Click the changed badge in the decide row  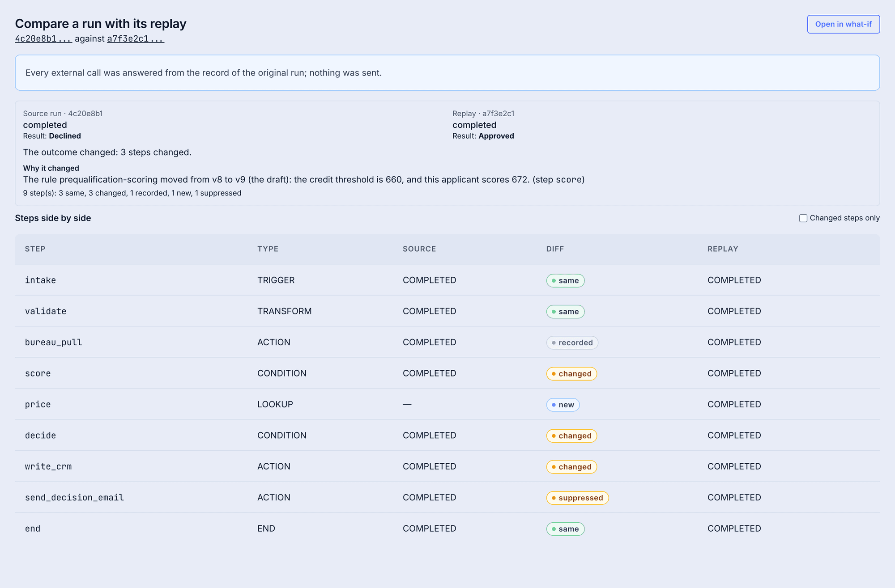point(571,436)
